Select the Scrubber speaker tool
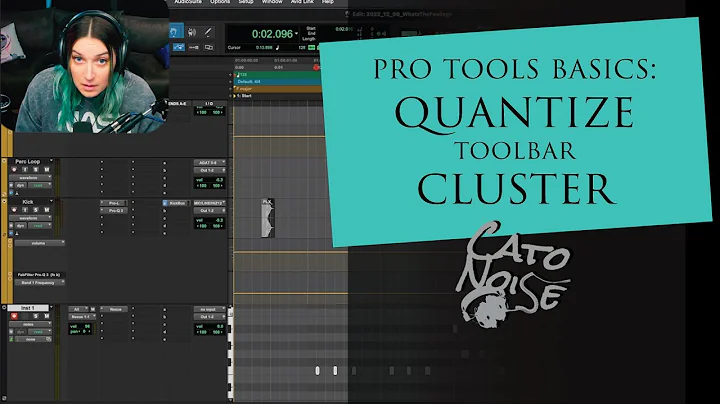Image resolution: width=720 pixels, height=404 pixels. click(x=191, y=32)
